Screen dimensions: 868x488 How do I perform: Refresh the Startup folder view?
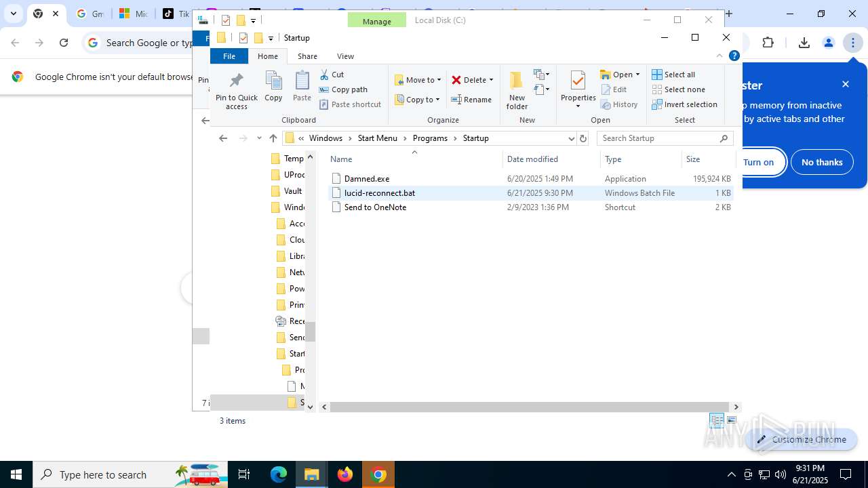pyautogui.click(x=583, y=138)
